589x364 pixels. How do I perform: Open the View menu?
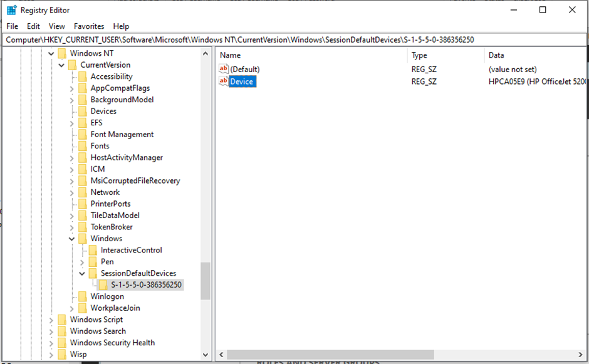[x=57, y=26]
